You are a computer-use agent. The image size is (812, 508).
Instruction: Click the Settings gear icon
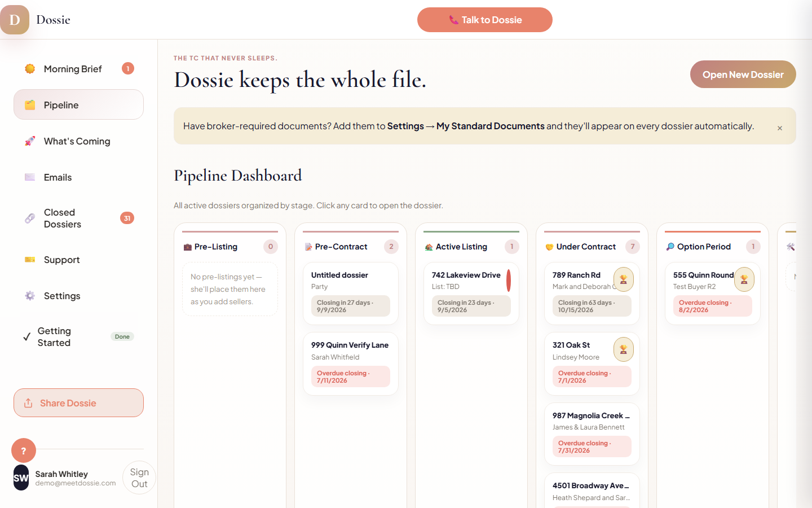coord(30,296)
